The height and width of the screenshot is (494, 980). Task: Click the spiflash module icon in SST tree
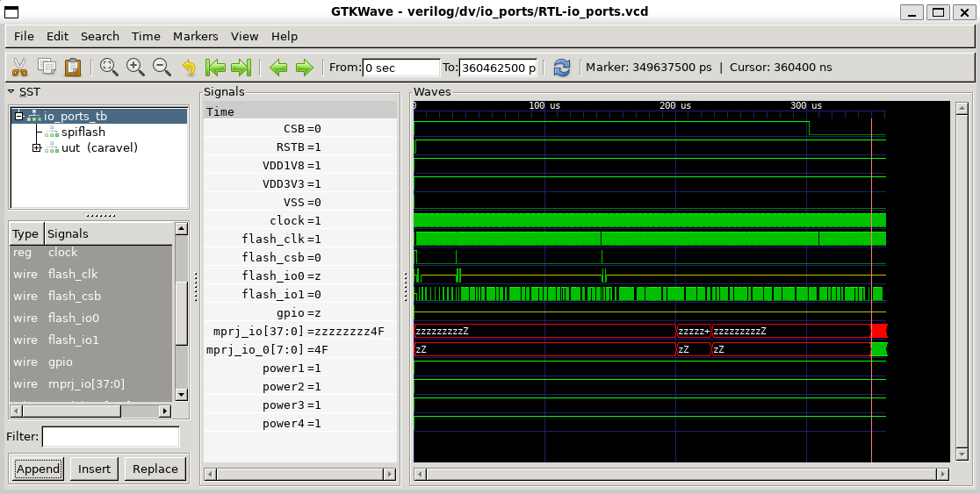(x=52, y=132)
